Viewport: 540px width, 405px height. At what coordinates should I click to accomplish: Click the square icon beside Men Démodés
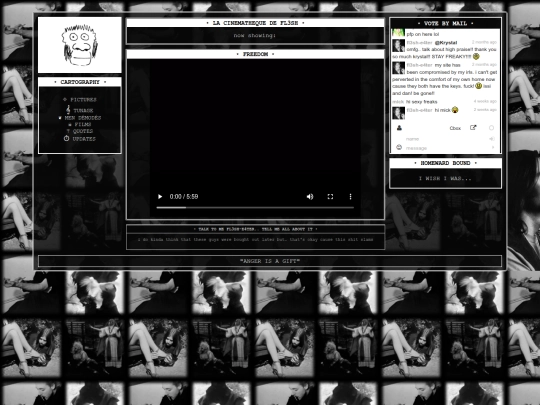click(x=60, y=118)
